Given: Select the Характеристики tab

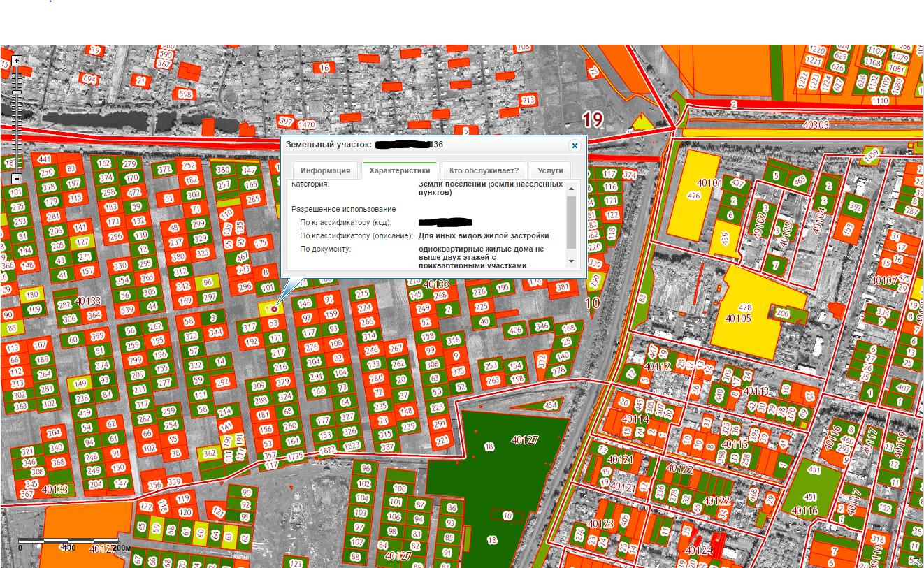Looking at the screenshot, I should (x=400, y=170).
